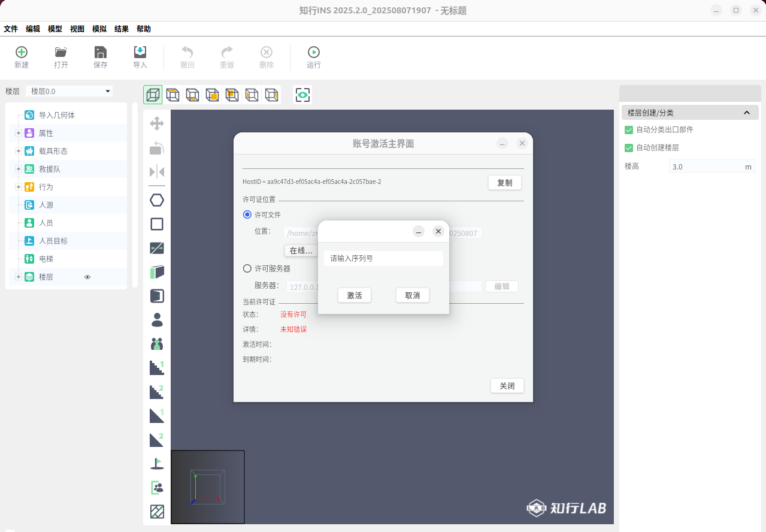Click 激活 in the serial dialog

[x=355, y=295]
